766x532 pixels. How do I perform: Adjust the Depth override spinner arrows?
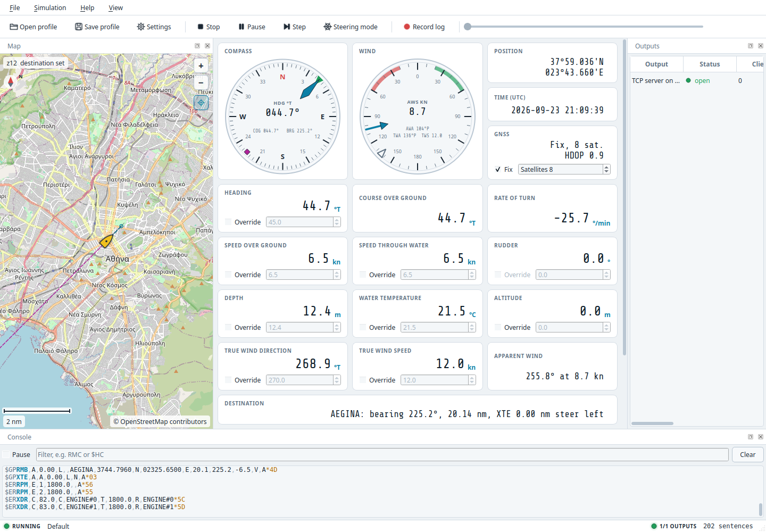point(337,327)
